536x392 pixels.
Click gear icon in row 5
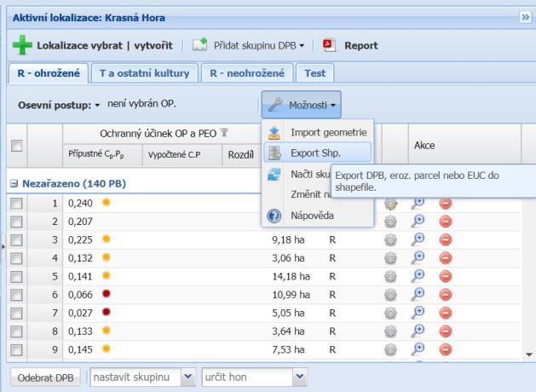[390, 276]
